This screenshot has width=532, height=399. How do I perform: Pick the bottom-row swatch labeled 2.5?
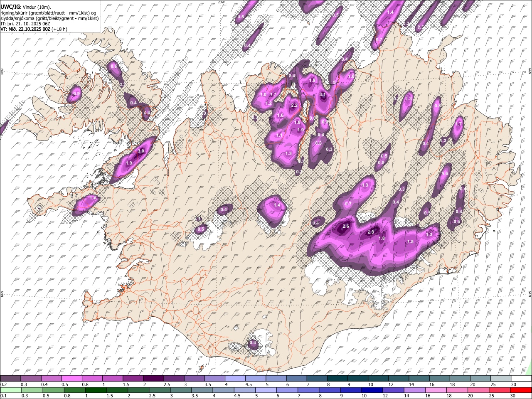pos(160,390)
